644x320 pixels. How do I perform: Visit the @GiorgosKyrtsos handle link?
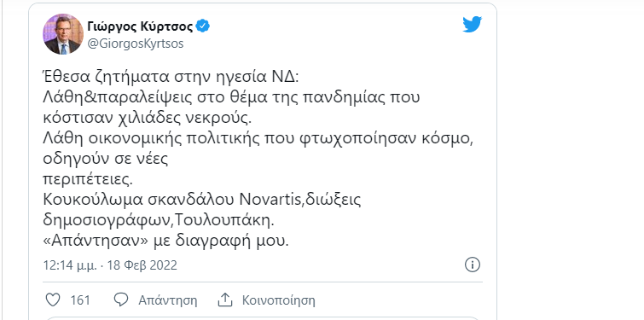tap(135, 44)
